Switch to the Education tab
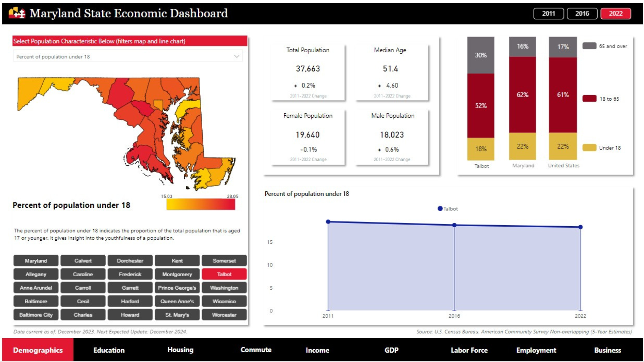The width and height of the screenshot is (644, 362). click(x=109, y=350)
